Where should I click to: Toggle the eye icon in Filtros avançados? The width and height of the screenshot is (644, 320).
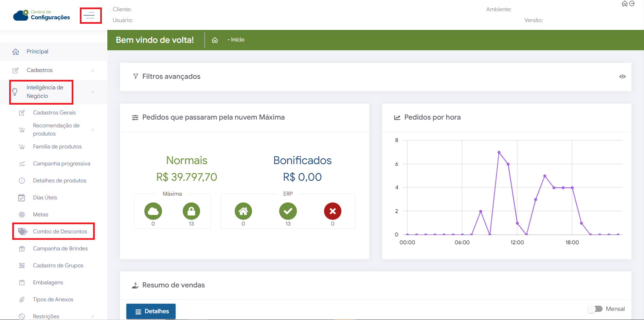tap(622, 76)
